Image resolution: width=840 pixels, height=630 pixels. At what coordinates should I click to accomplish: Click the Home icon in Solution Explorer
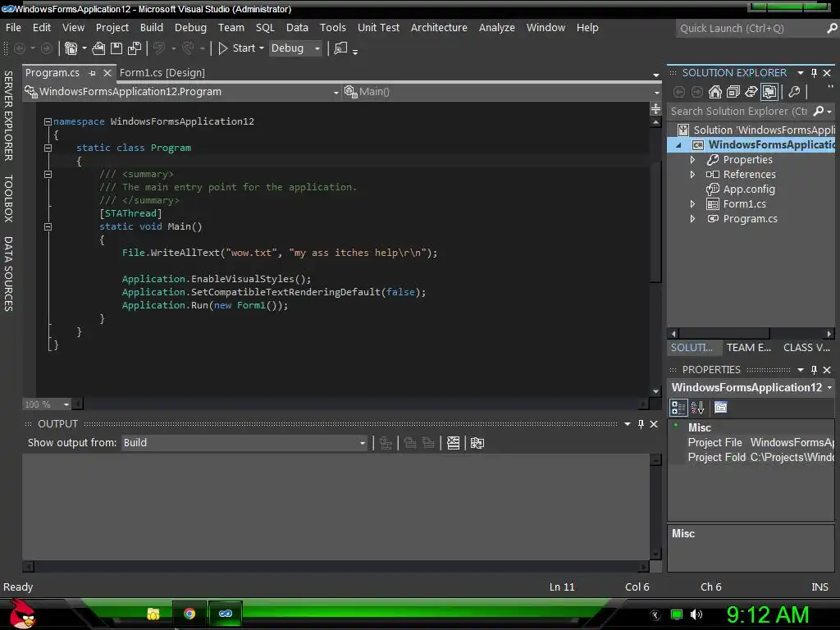pyautogui.click(x=715, y=92)
